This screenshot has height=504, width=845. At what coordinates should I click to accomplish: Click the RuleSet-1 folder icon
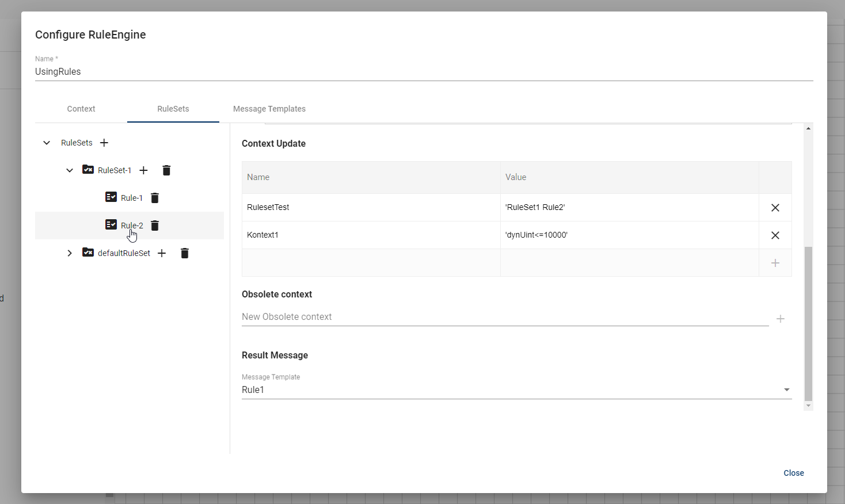88,170
